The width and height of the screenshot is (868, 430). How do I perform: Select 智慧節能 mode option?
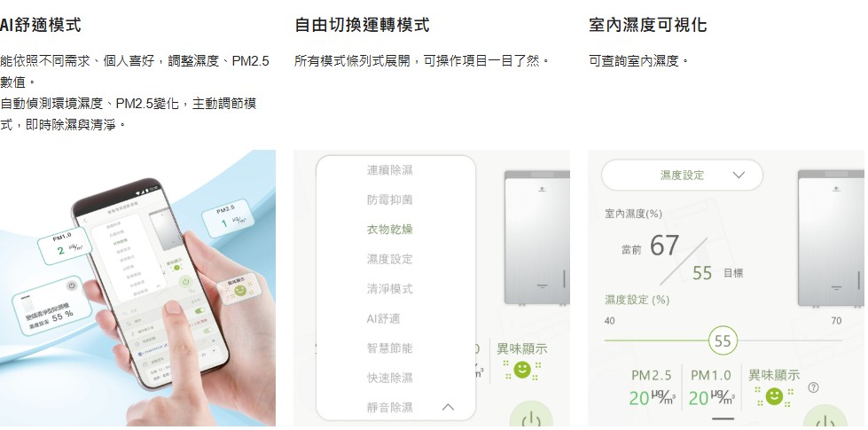tap(390, 348)
